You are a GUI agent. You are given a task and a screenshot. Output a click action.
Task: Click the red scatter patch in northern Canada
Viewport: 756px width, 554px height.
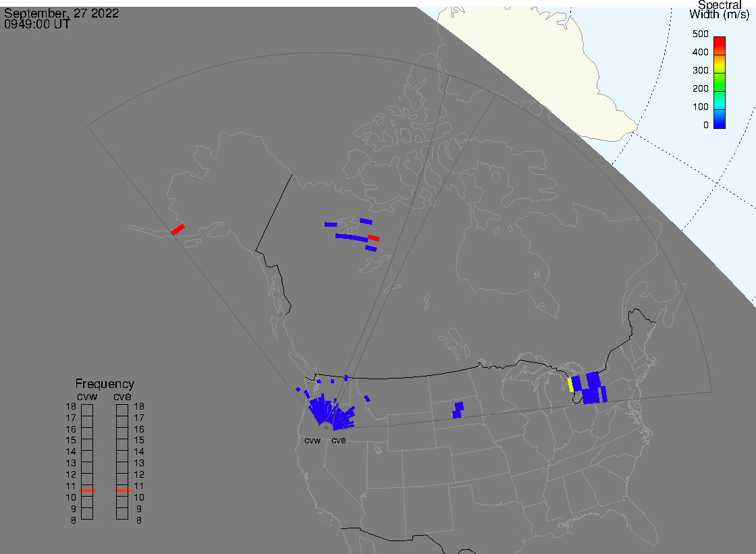374,238
